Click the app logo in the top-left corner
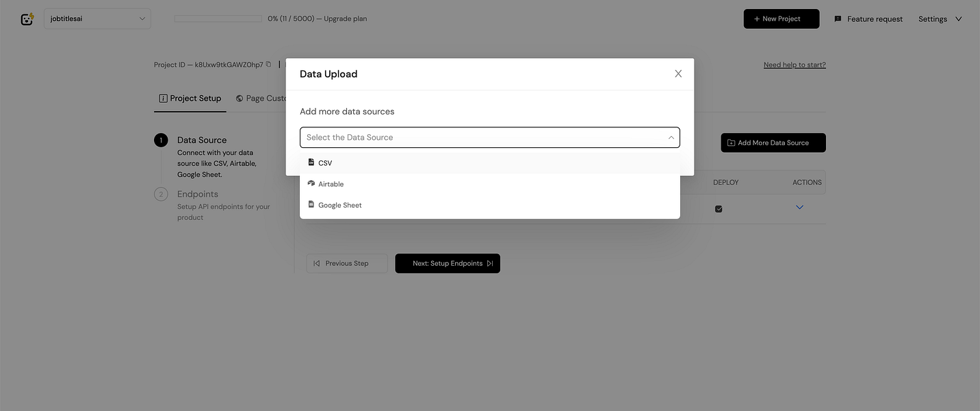This screenshot has height=411, width=980. tap(26, 18)
